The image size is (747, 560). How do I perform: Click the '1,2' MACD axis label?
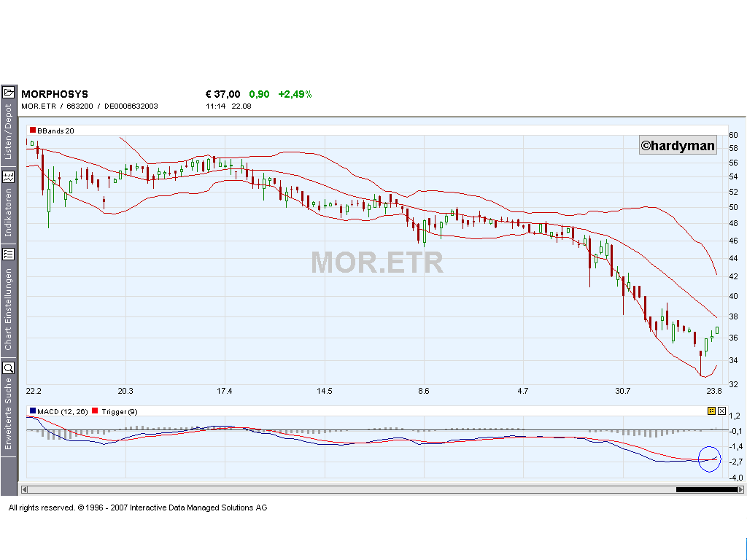(x=735, y=416)
